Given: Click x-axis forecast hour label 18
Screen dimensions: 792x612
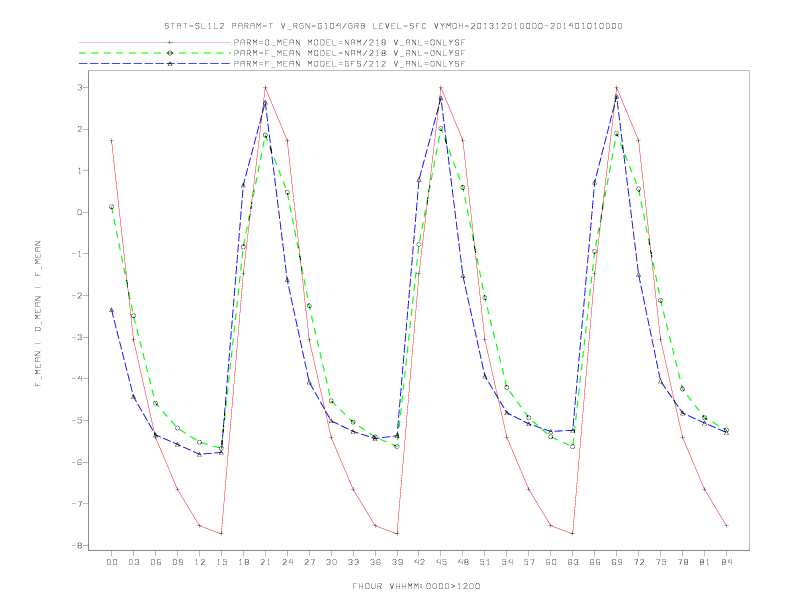Looking at the screenshot, I should click(x=243, y=562).
